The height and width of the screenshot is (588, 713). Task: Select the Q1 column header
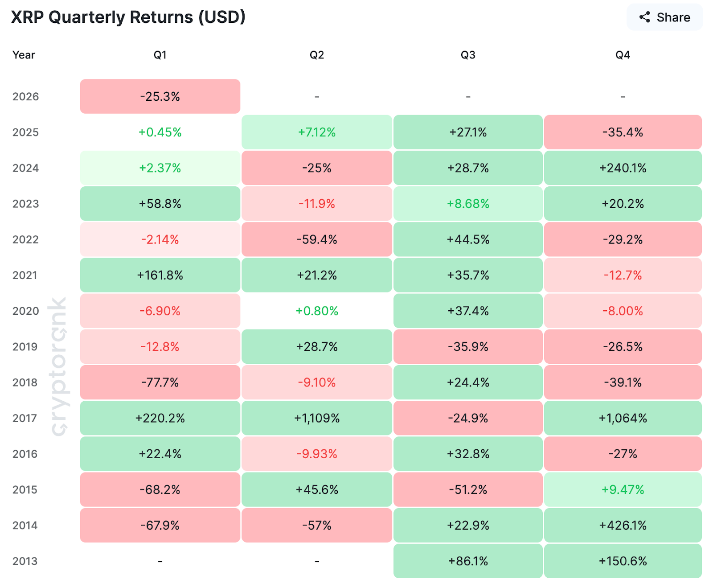click(x=160, y=55)
